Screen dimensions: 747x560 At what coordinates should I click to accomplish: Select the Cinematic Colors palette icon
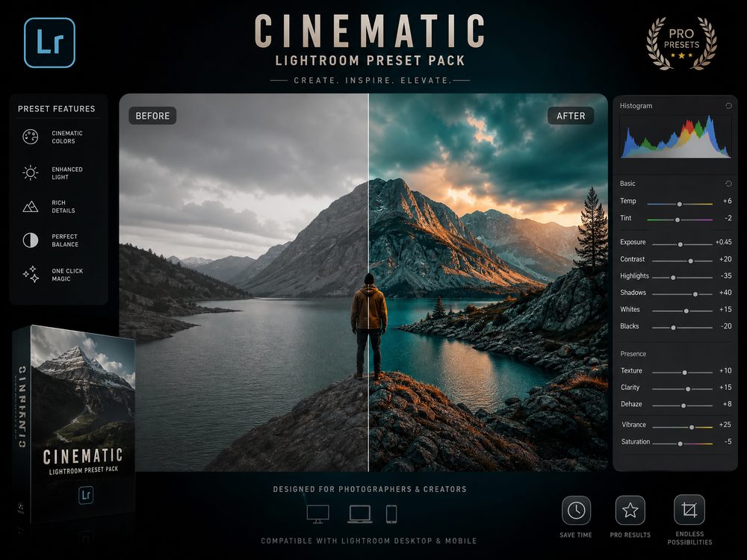click(x=31, y=137)
